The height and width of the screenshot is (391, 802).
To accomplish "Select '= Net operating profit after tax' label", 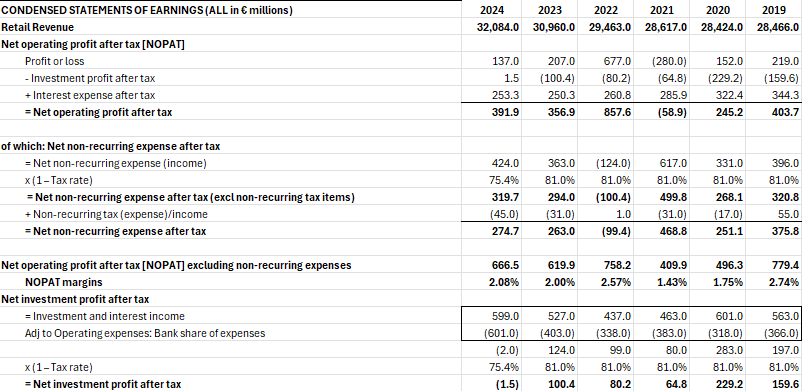I will 99,112.
